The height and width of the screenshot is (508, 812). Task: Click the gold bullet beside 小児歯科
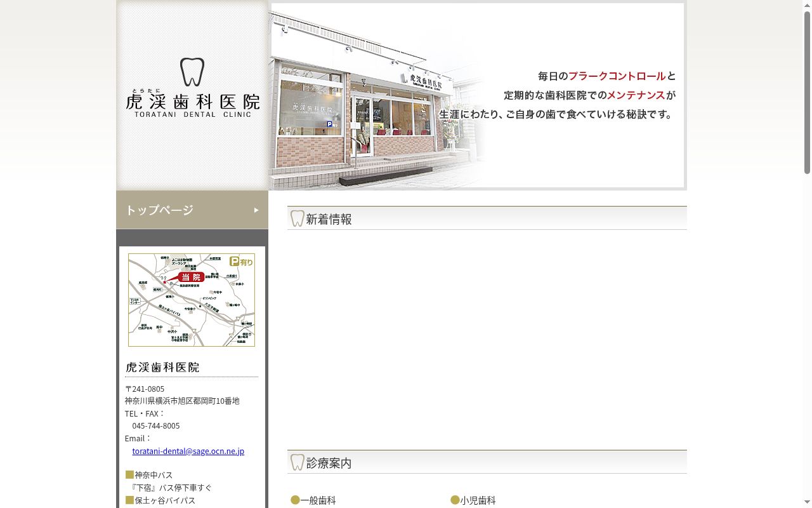click(455, 500)
